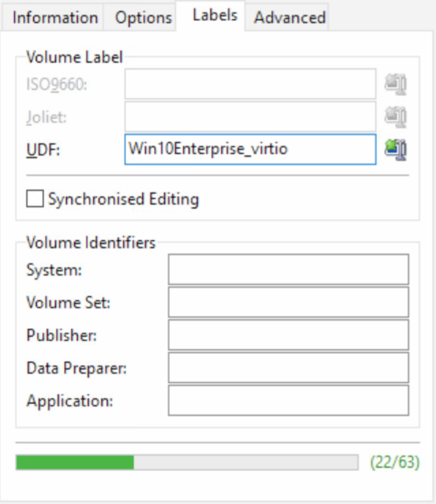
Task: Click the green label length progress bar
Action: click(187, 462)
